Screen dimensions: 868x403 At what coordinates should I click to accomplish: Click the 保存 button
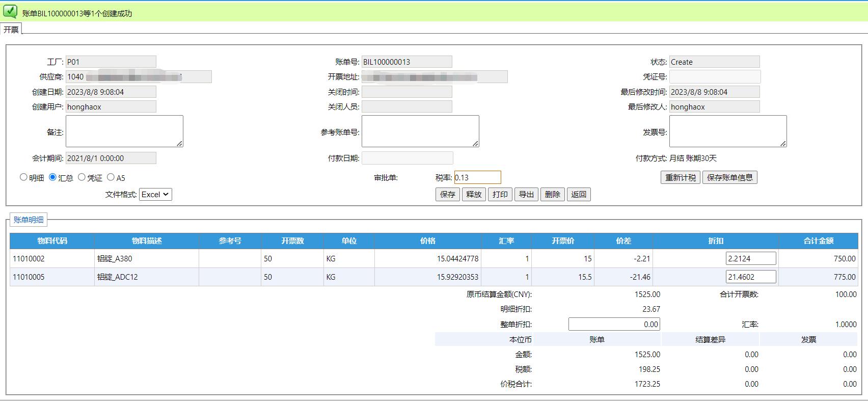point(448,194)
